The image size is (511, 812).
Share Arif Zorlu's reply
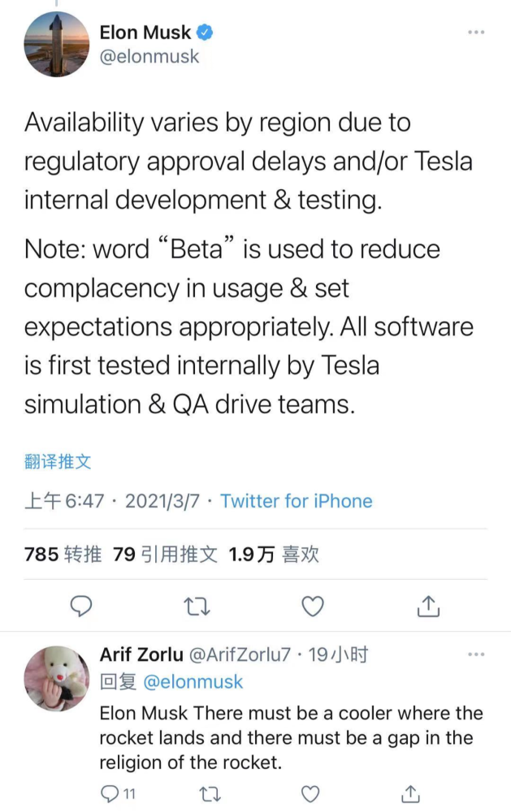(x=411, y=793)
